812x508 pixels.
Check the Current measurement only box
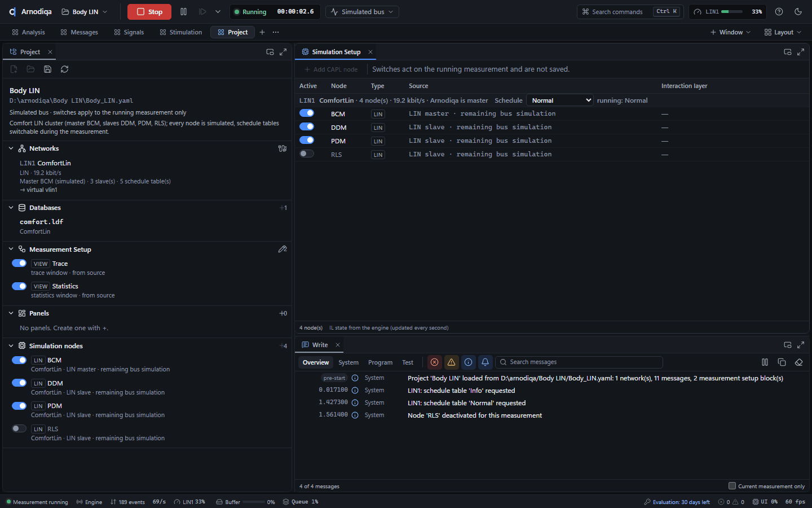click(x=732, y=486)
